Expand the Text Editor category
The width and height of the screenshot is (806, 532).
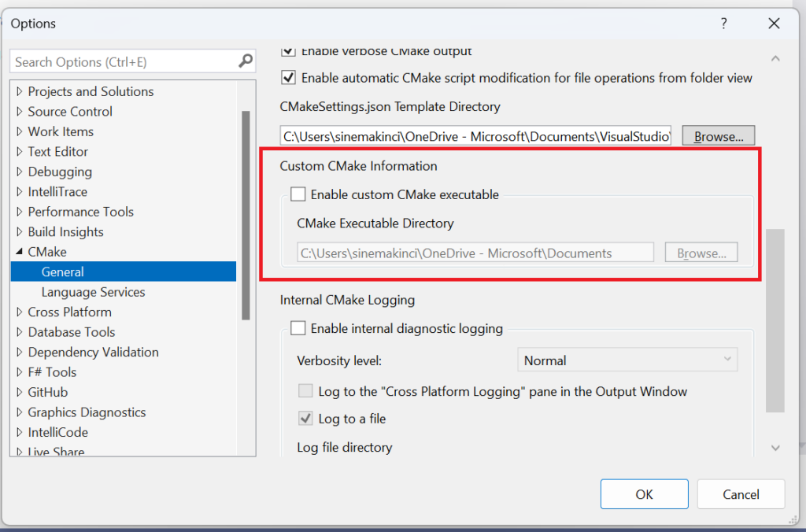pyautogui.click(x=18, y=151)
